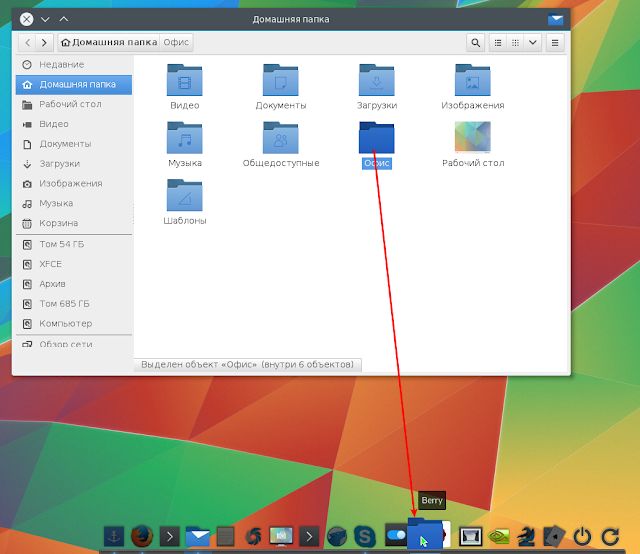Open the gray document icon in the dock
This screenshot has height=554, width=640.
(x=225, y=536)
